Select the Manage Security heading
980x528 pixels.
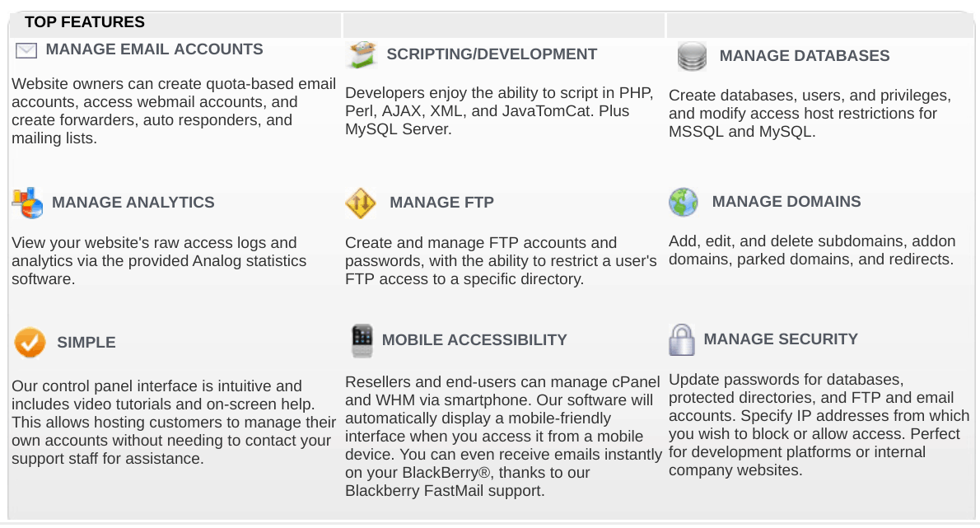[x=781, y=339]
